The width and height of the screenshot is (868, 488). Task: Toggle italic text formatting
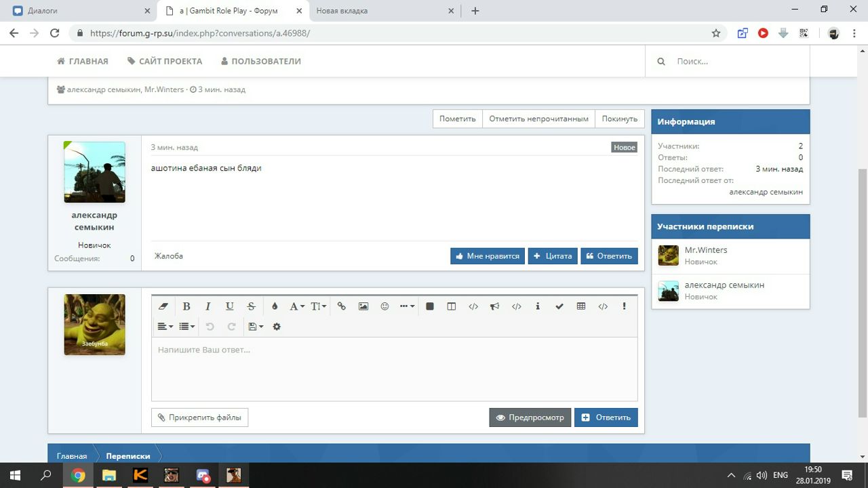pyautogui.click(x=208, y=306)
